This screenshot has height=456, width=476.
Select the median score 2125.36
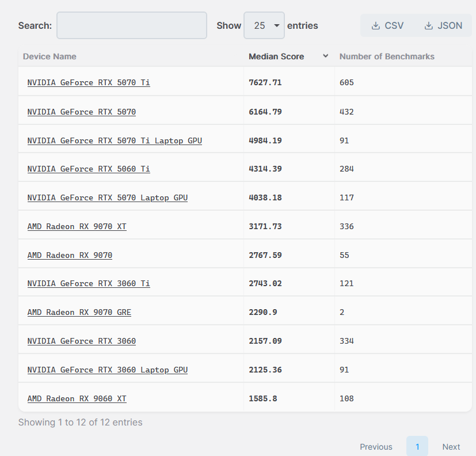click(265, 370)
